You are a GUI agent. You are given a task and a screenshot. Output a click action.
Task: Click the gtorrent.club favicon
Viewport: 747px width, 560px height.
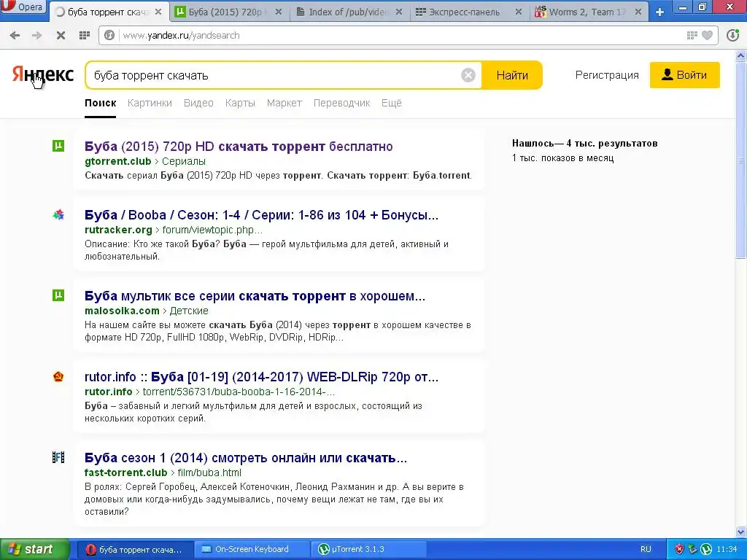pyautogui.click(x=58, y=146)
